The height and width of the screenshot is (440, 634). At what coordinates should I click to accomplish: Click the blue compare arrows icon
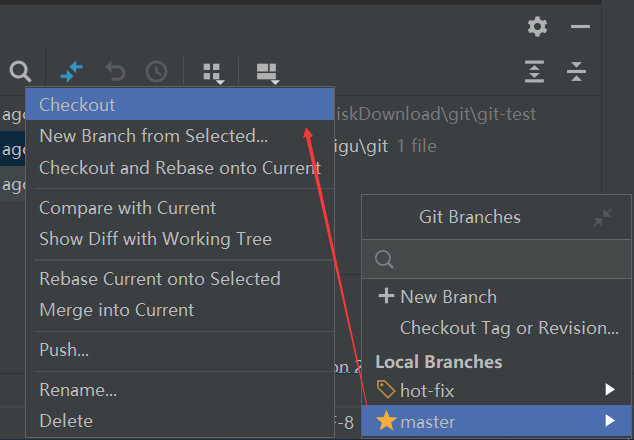(72, 71)
